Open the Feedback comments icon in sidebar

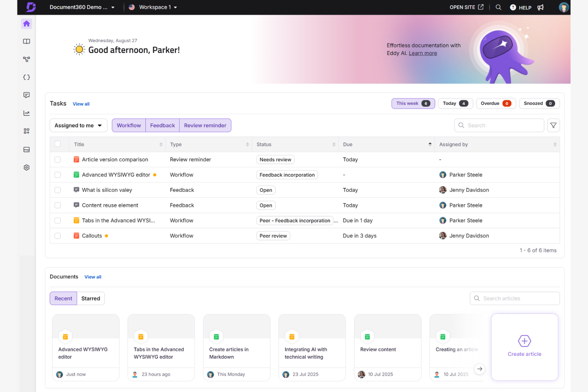point(26,95)
